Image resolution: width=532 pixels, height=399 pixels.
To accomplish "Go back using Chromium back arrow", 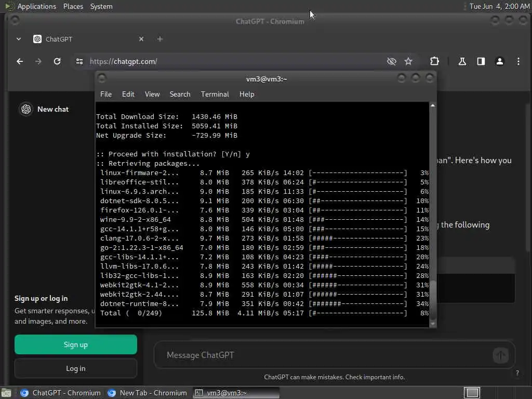I will coord(20,61).
